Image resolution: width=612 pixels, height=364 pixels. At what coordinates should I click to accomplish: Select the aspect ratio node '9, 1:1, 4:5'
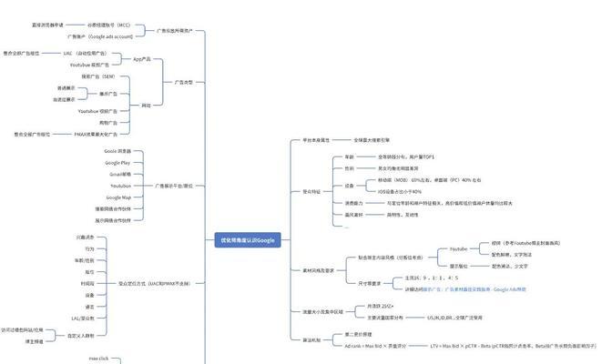[x=432, y=278]
